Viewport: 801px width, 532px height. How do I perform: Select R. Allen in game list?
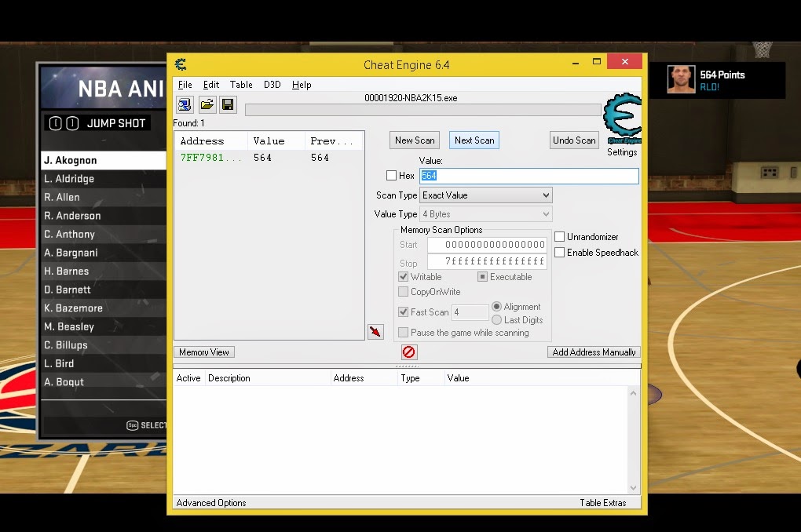(104, 197)
